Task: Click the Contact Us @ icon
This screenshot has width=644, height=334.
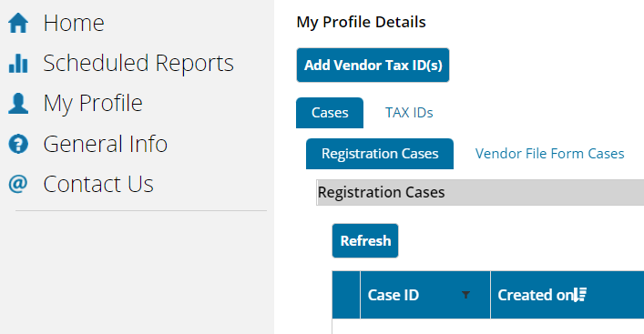Action: click(18, 184)
